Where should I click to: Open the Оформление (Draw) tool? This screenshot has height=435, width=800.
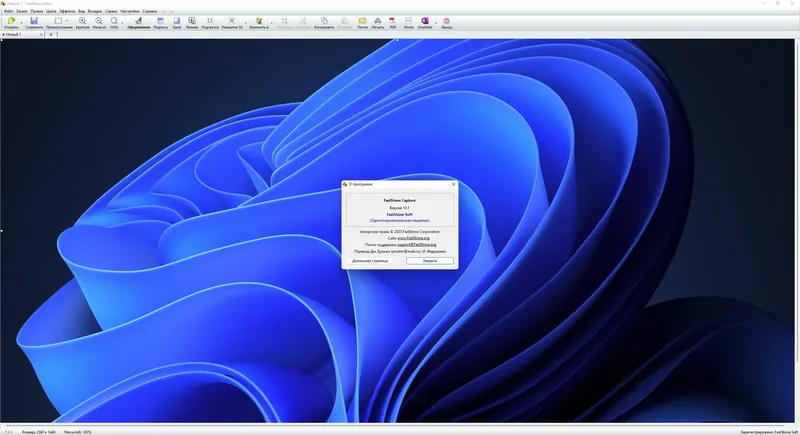(138, 21)
